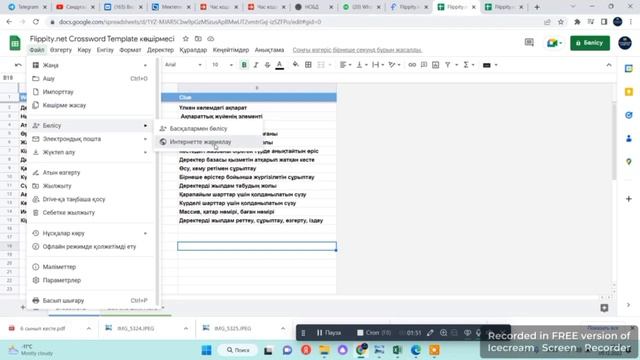640x360 pixels.
Task: Click the Стоп button in recorder bar
Action: (374, 333)
